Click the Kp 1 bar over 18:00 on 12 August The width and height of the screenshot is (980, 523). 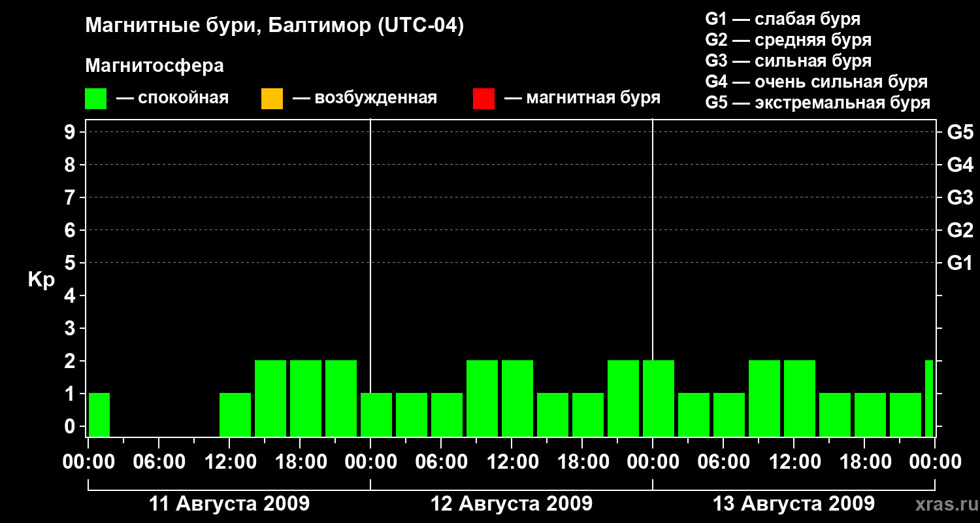(588, 414)
